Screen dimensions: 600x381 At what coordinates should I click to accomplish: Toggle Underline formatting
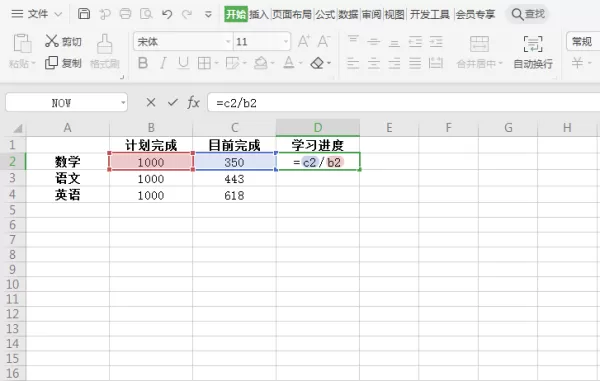click(x=184, y=63)
